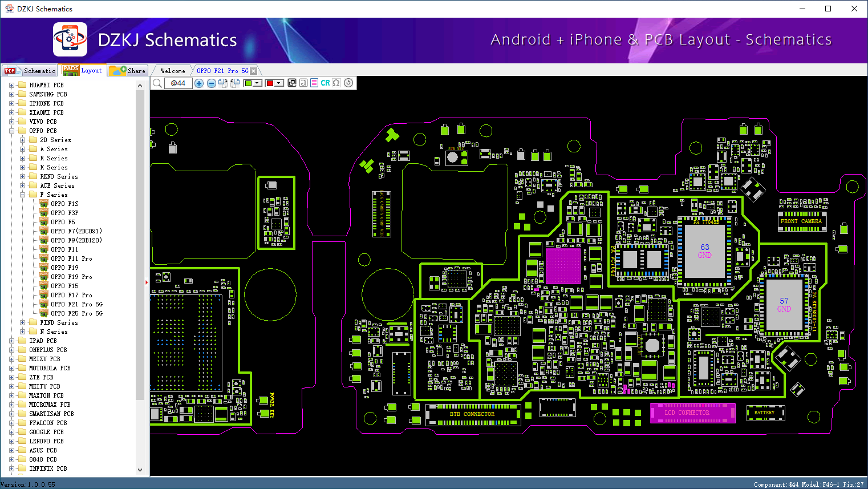Viewport: 868px width, 489px height.
Task: Zoom out with the blue minus icon
Action: tap(211, 83)
